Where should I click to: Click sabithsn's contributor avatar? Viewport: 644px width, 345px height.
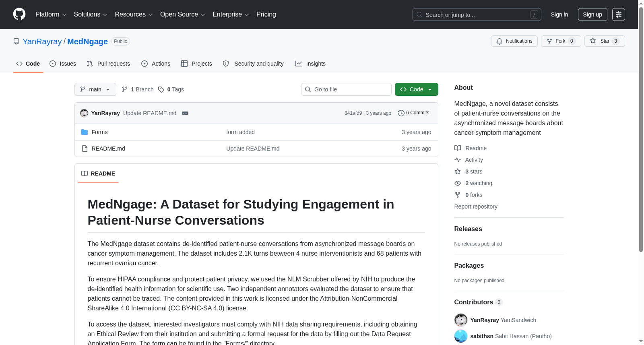(x=461, y=336)
